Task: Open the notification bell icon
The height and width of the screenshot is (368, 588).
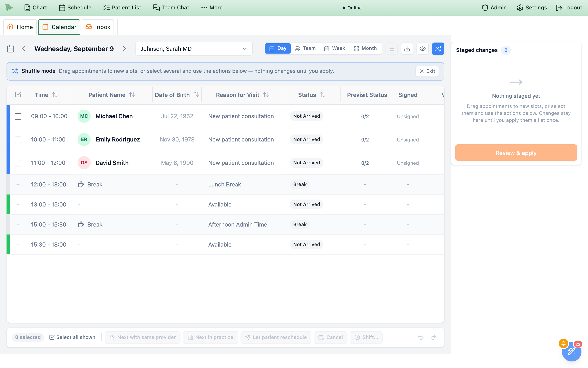Action: 563,343
